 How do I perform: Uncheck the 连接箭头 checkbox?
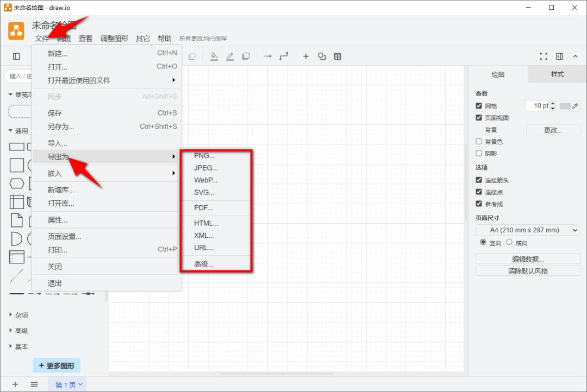click(479, 180)
